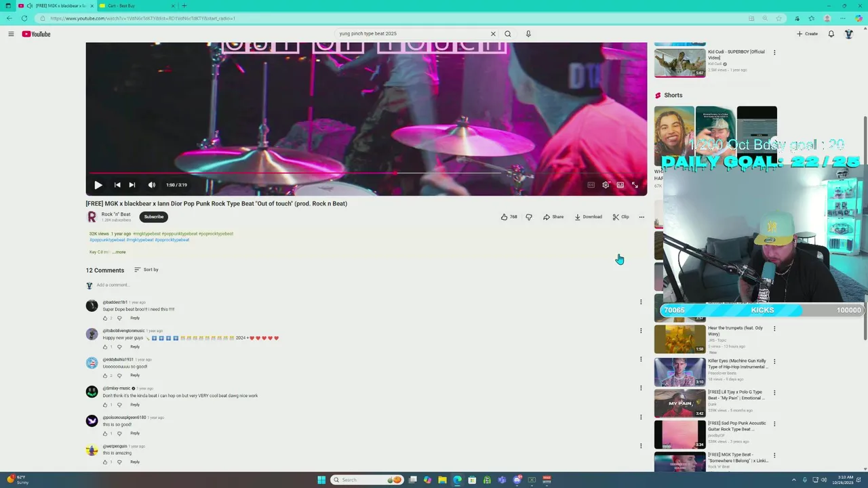
Task: Focus the Add a comment field
Action: 366,285
